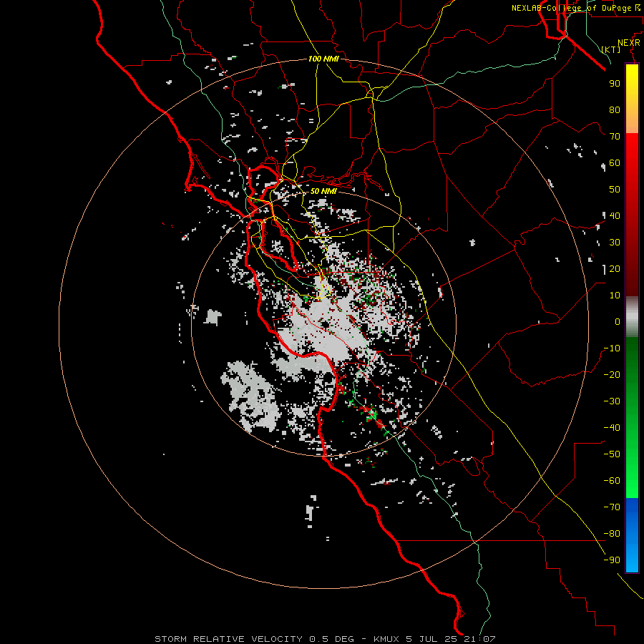
Task: Click the 20 value on velocity scale
Action: pos(615,268)
